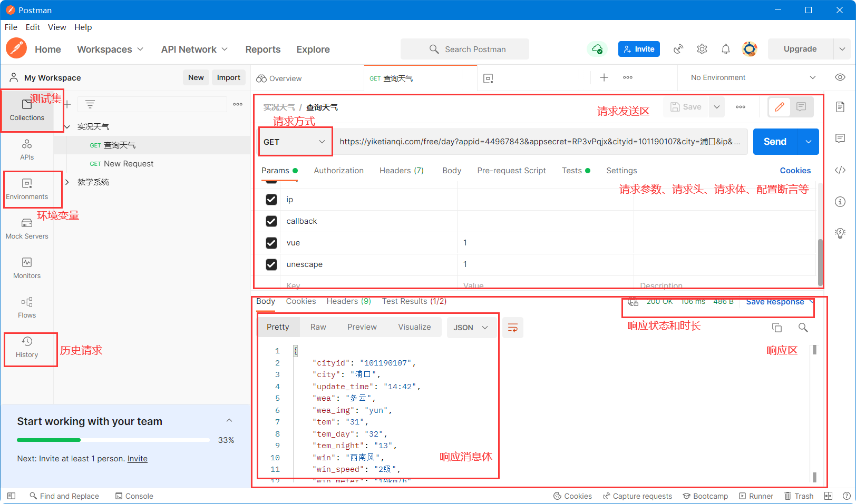Uncheck the ip parameter checkbox

click(x=271, y=200)
